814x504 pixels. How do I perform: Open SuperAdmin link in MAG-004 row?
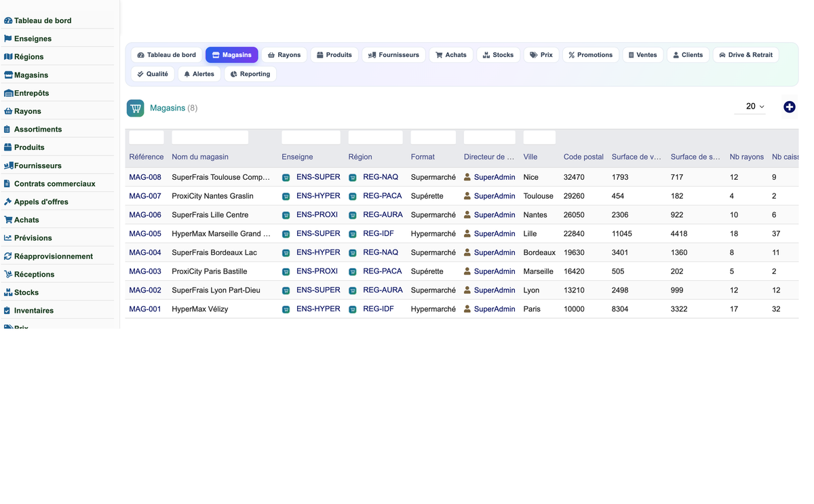coord(495,252)
